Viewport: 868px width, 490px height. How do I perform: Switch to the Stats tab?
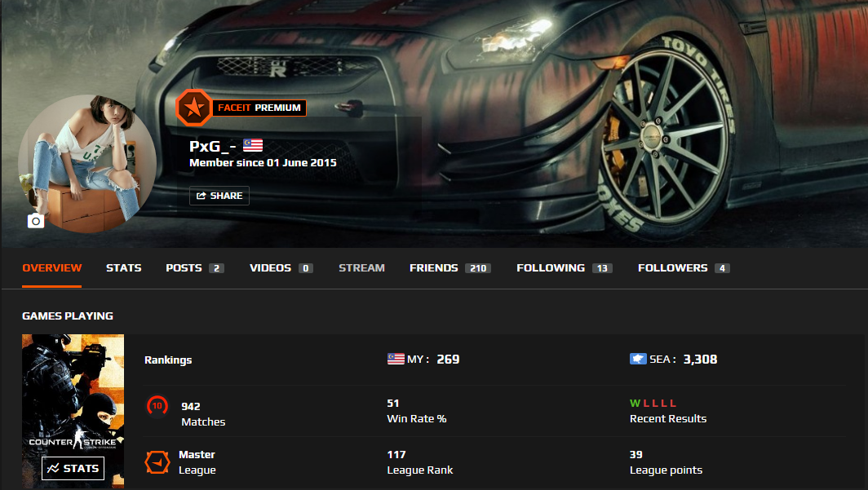coord(124,268)
